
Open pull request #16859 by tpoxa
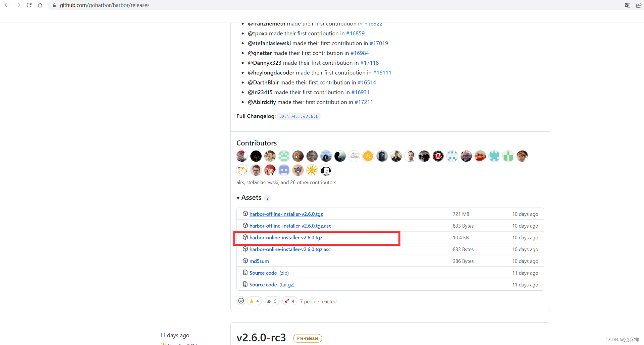tap(355, 34)
